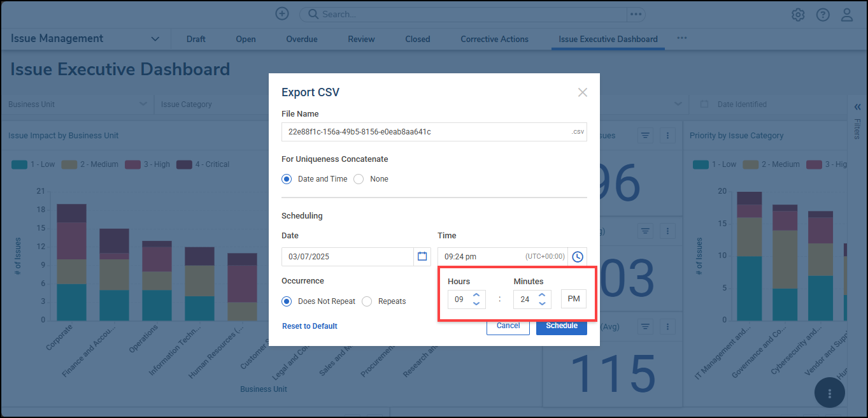Click the clock time picker icon
The height and width of the screenshot is (418, 868).
(577, 257)
